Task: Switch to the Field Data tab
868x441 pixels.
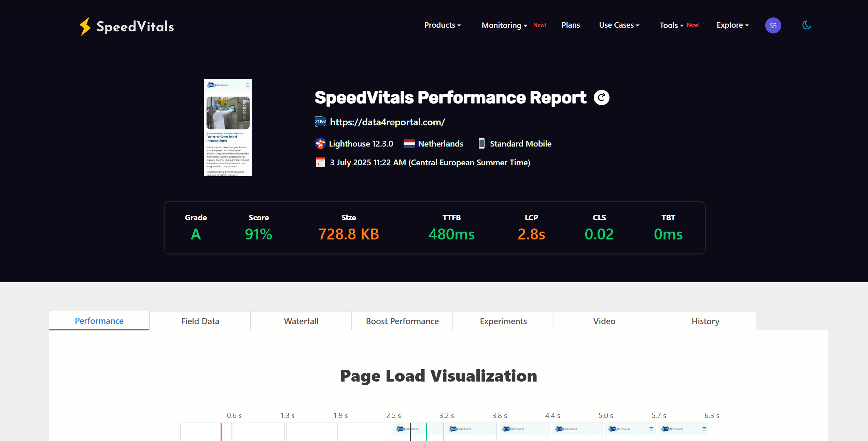Action: point(200,321)
